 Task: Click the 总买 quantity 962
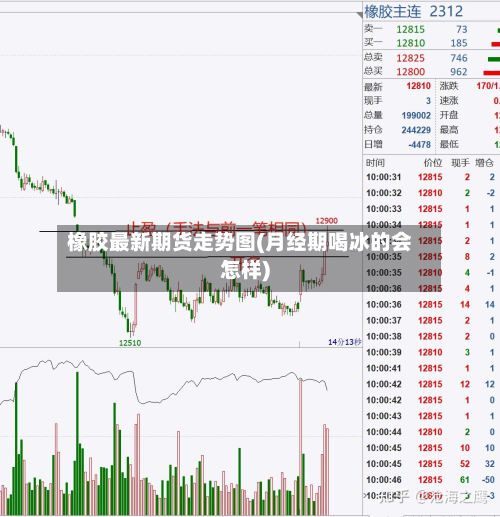tap(459, 72)
